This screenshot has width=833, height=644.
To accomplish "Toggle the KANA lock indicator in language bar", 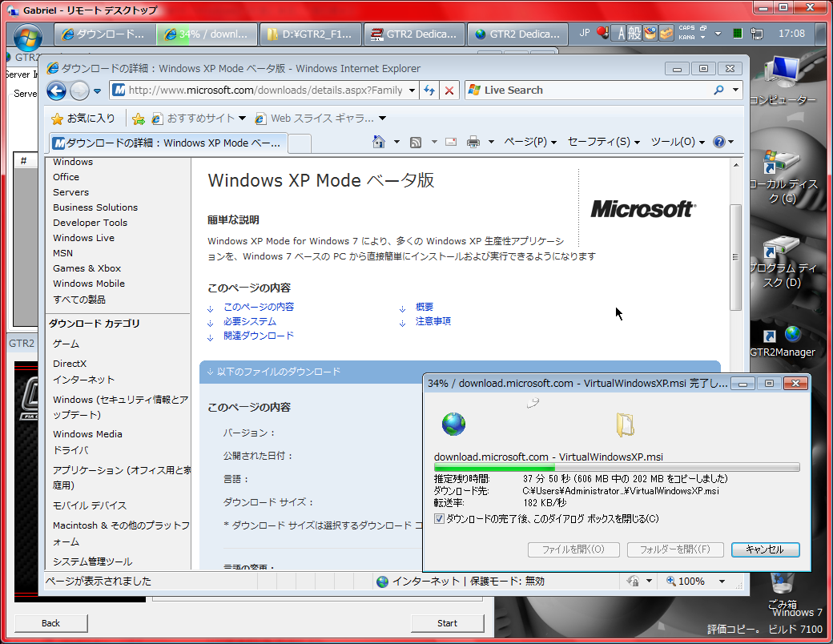I will (x=687, y=38).
